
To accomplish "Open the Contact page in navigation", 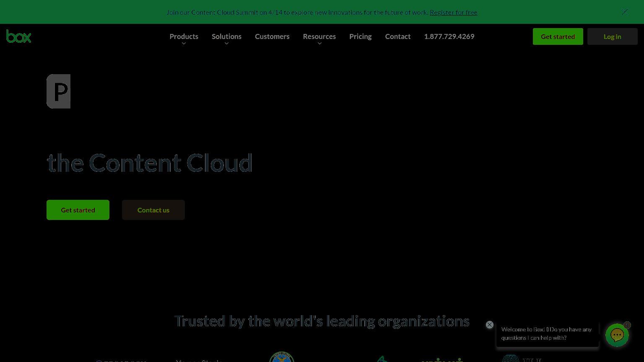I will click(x=398, y=36).
